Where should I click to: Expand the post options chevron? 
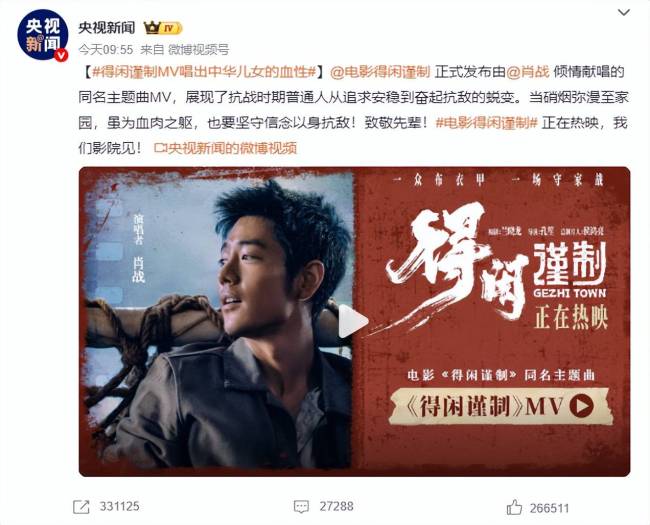tap(624, 12)
